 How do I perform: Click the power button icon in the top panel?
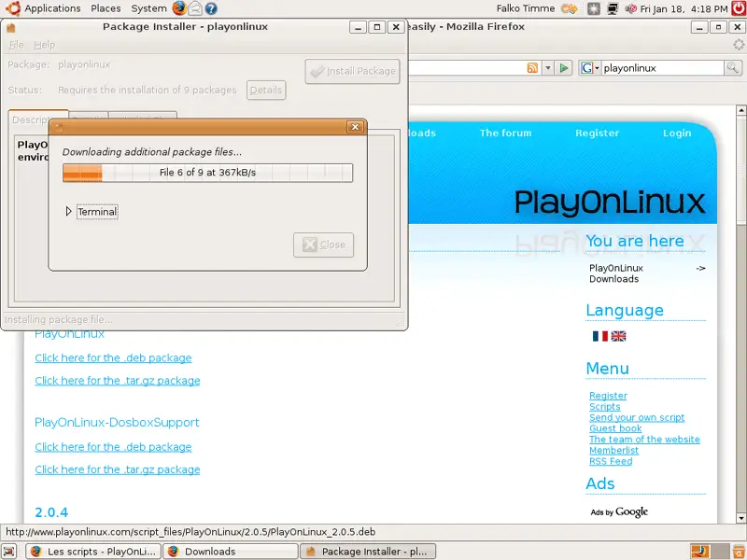(x=739, y=8)
